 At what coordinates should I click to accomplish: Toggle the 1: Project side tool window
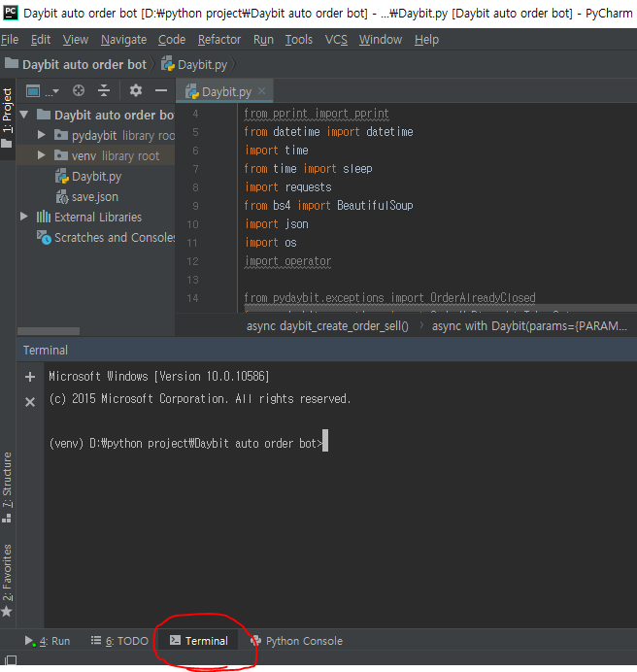pos(8,118)
